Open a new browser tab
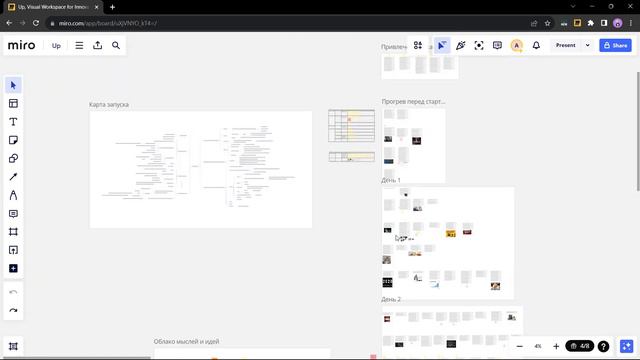Image resolution: width=640 pixels, height=360 pixels. [x=112, y=7]
